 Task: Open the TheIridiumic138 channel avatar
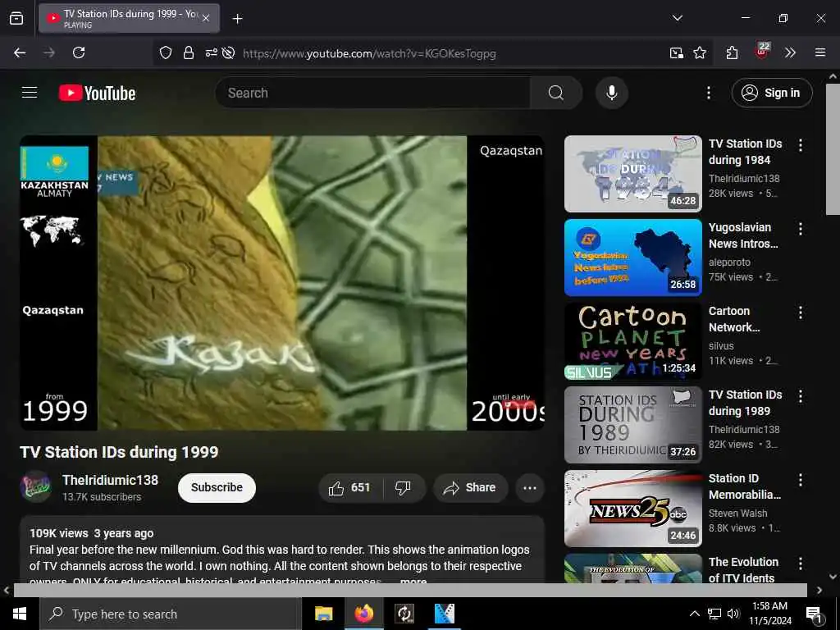click(35, 487)
